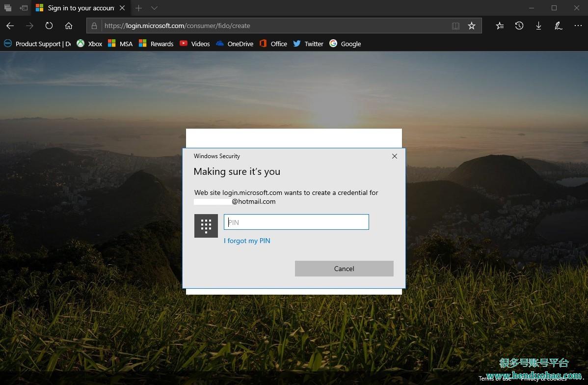The width and height of the screenshot is (588, 385).
Task: Open the Google bookmark
Action: point(346,44)
